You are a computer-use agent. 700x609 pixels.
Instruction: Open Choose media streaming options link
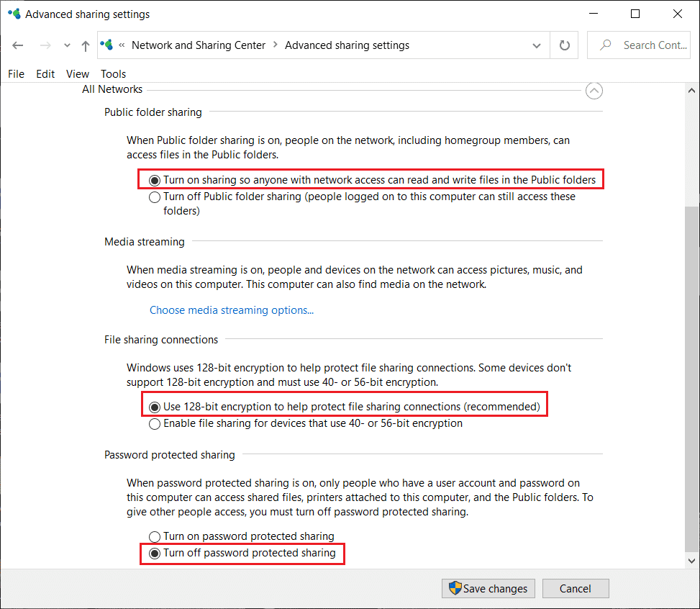coord(232,310)
